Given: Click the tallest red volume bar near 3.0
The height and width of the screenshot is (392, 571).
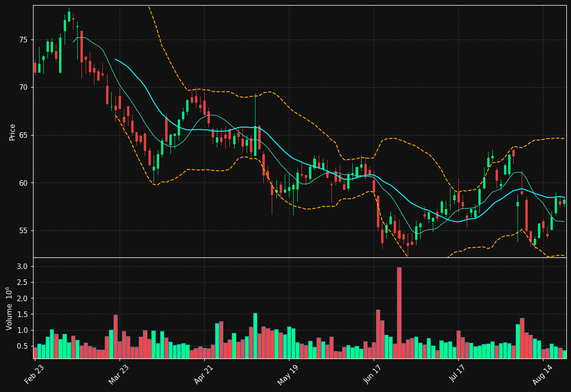Looking at the screenshot, I should click(399, 313).
